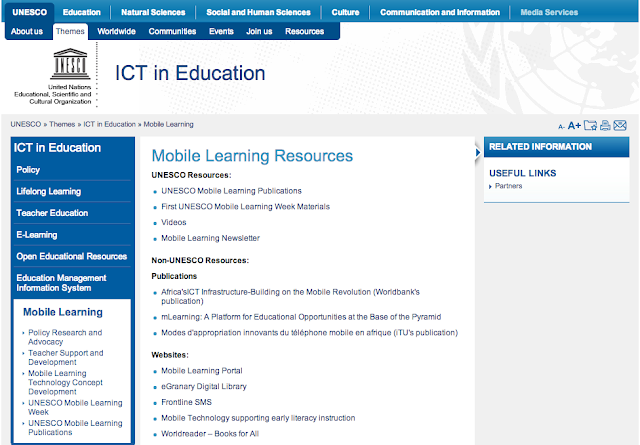Collapse the Related Information panel arrow
The width and height of the screenshot is (640, 445).
click(x=478, y=153)
